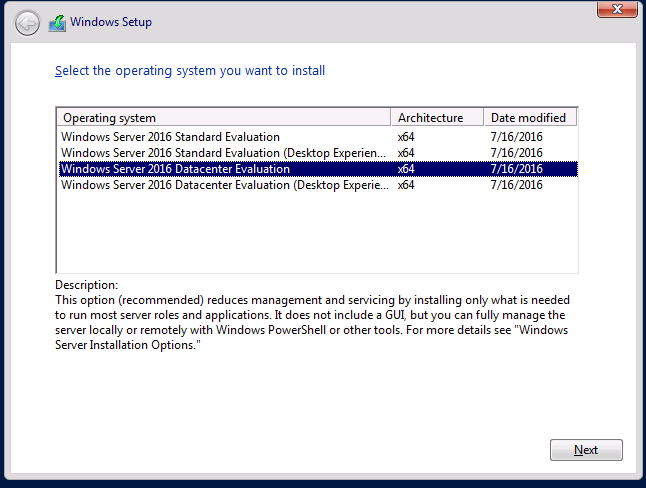Click date of Standard Desktop Experience row
Screen dimensions: 646x488
(x=516, y=153)
